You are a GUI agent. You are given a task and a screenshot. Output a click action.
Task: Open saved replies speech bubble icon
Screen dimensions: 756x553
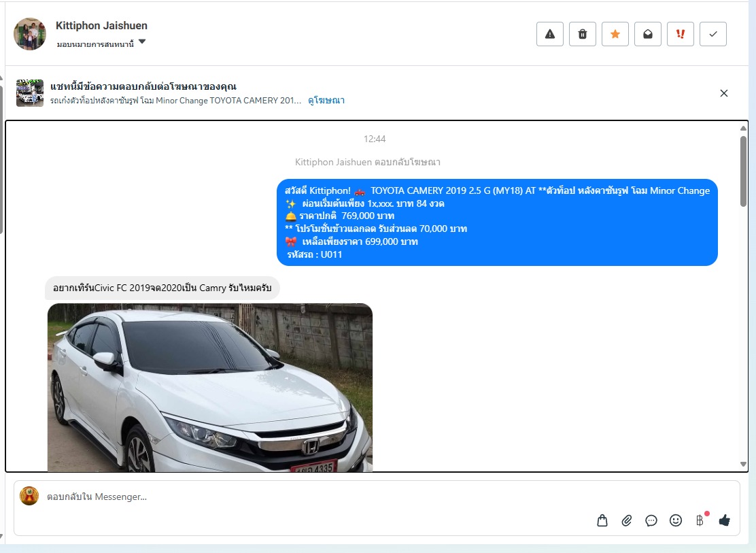point(651,520)
